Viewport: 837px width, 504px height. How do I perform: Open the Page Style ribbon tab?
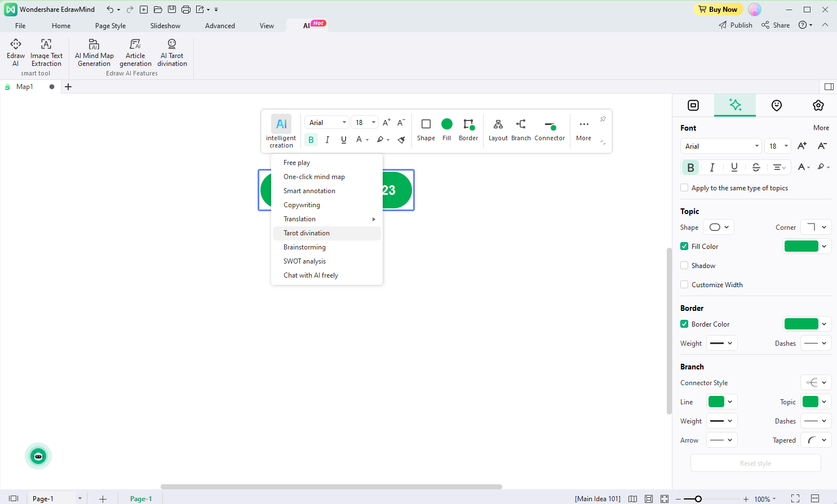coord(110,25)
